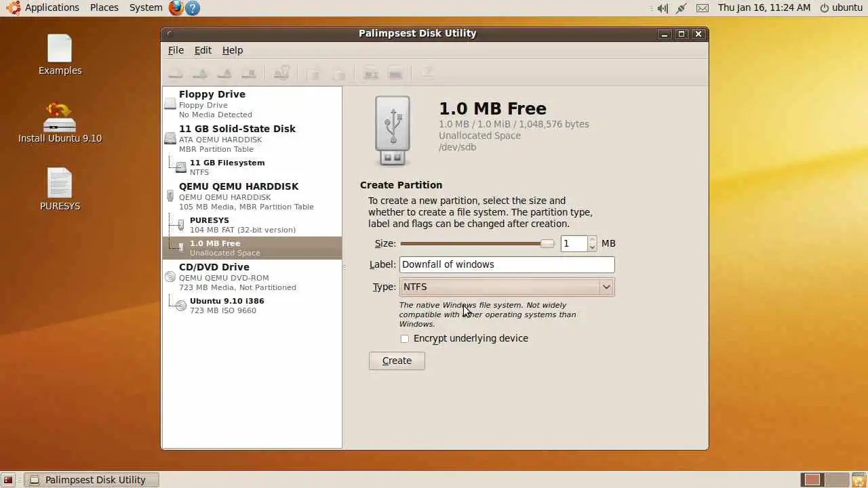This screenshot has height=488, width=868.
Task: Open the Firefox browser launcher in top panel
Action: tap(176, 7)
